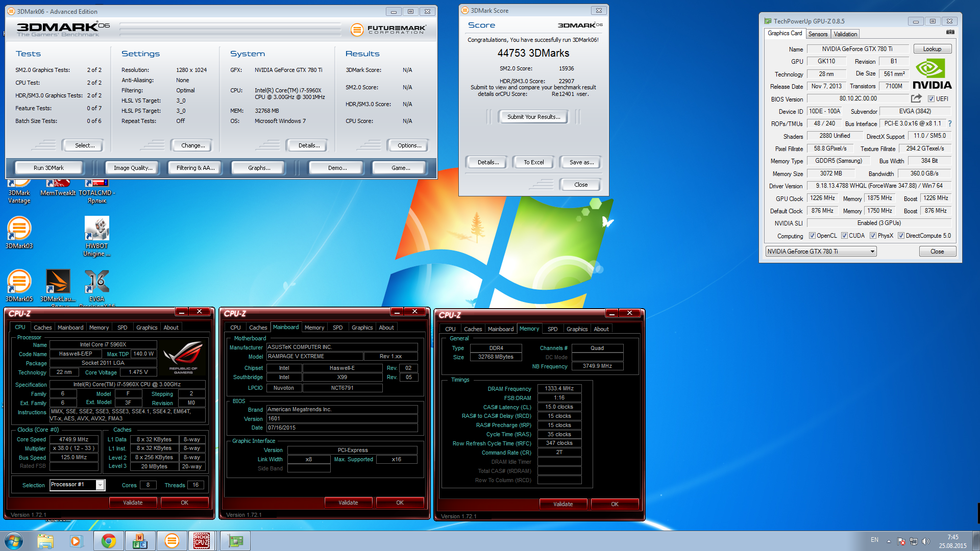Open the 3DMark03 desktop icon
This screenshot has height=551, width=980.
point(19,233)
